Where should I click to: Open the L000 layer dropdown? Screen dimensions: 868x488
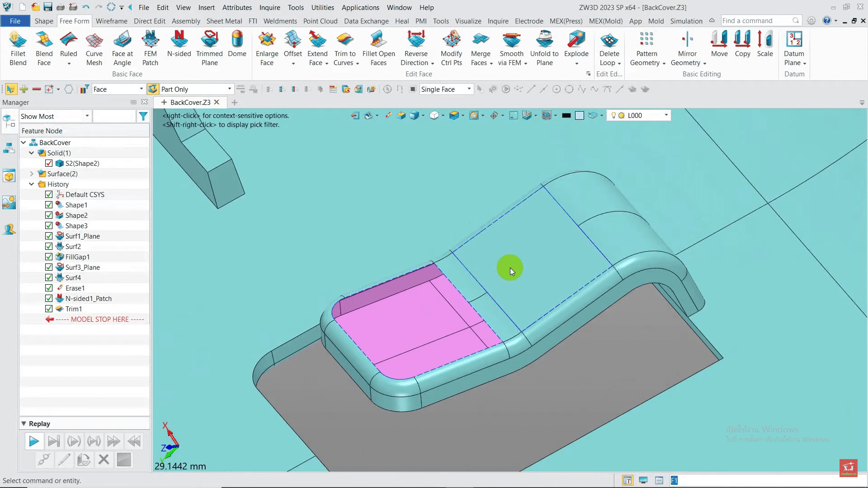[x=665, y=115]
